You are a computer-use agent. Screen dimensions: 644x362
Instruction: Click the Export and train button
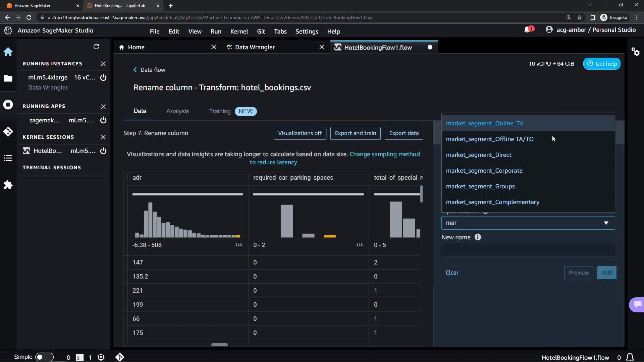coord(355,133)
